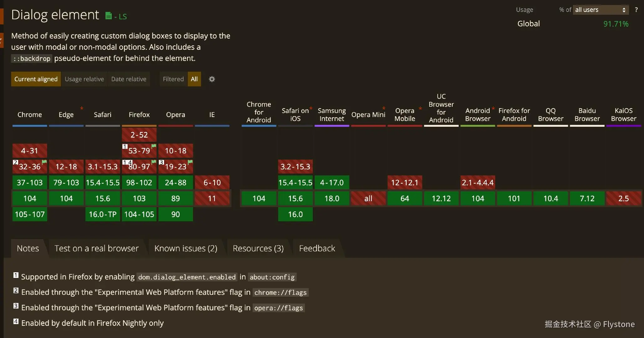Open the all users usage dropdown

(x=600, y=10)
